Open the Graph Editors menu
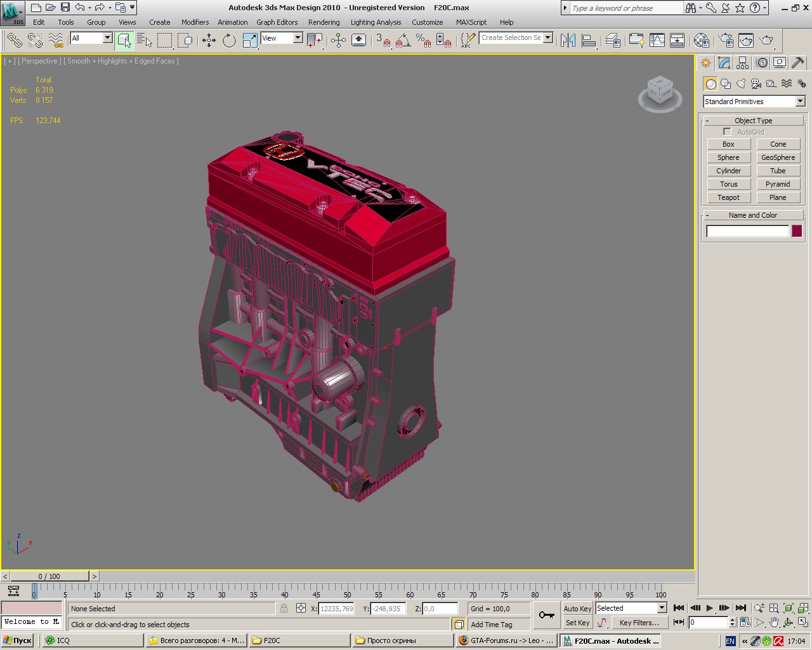The height and width of the screenshot is (650, 812). click(277, 22)
